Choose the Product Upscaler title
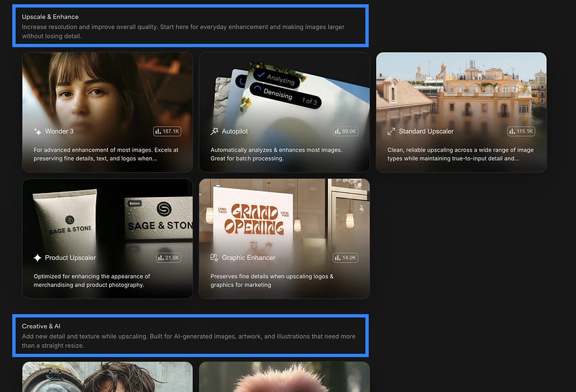Viewport: 576px width, 392px height. tap(70, 258)
